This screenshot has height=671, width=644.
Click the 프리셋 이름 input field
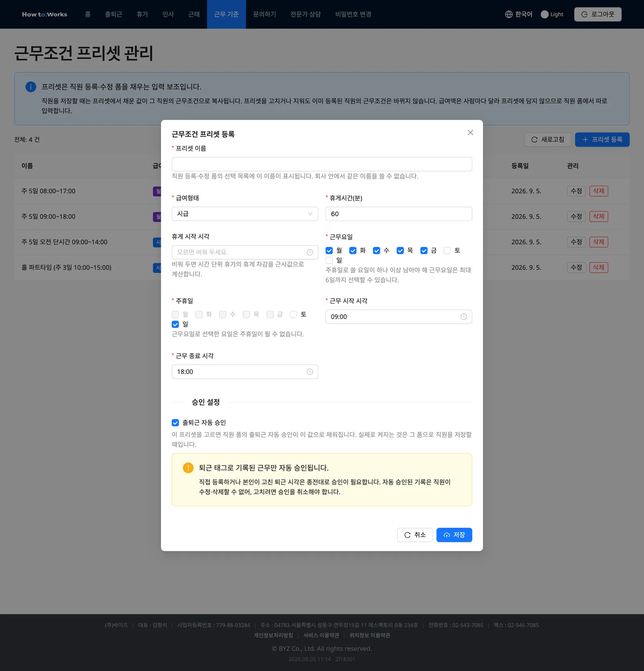pos(322,164)
